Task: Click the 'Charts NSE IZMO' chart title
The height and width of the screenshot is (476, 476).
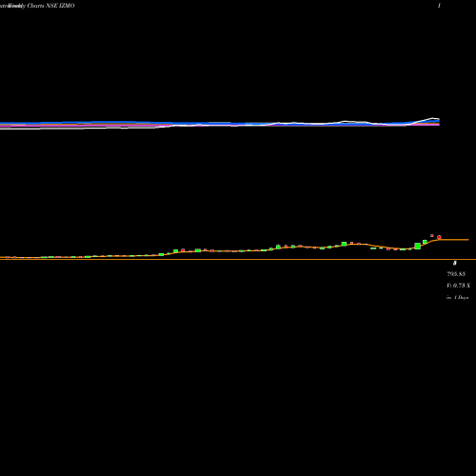Action: click(50, 6)
